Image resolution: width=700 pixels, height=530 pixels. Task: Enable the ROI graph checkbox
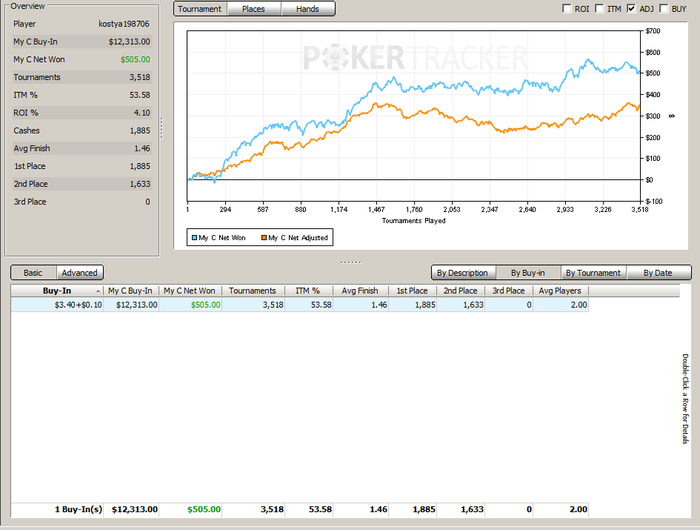click(x=567, y=8)
